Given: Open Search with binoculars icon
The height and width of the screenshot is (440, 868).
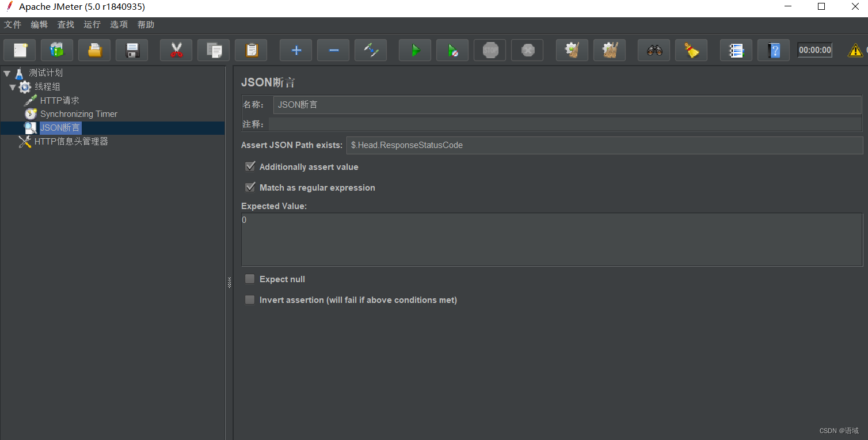Looking at the screenshot, I should 654,50.
